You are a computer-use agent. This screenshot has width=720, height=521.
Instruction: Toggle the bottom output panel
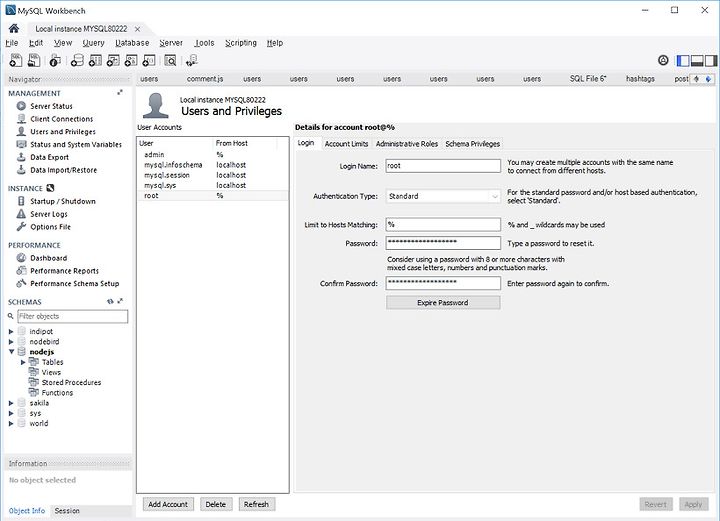click(x=697, y=60)
